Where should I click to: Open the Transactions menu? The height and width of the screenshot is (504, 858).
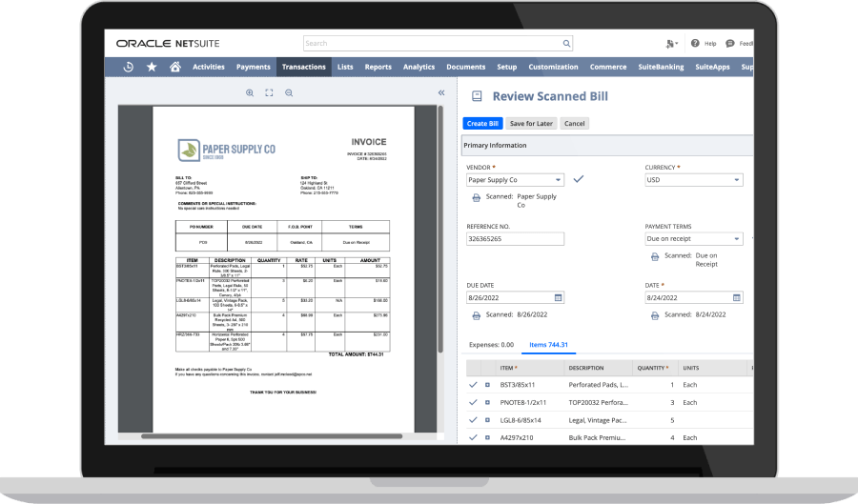[x=304, y=67]
